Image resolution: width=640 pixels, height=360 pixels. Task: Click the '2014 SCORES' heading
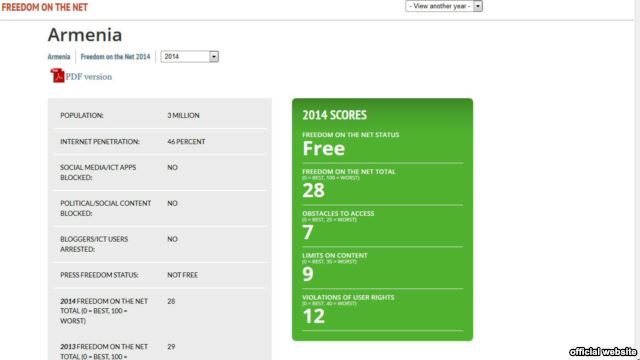[335, 115]
